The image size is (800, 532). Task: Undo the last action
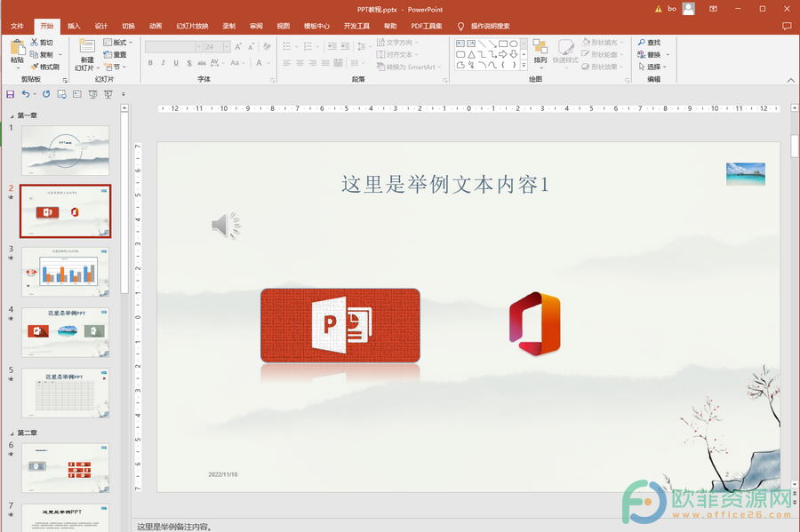coord(26,94)
